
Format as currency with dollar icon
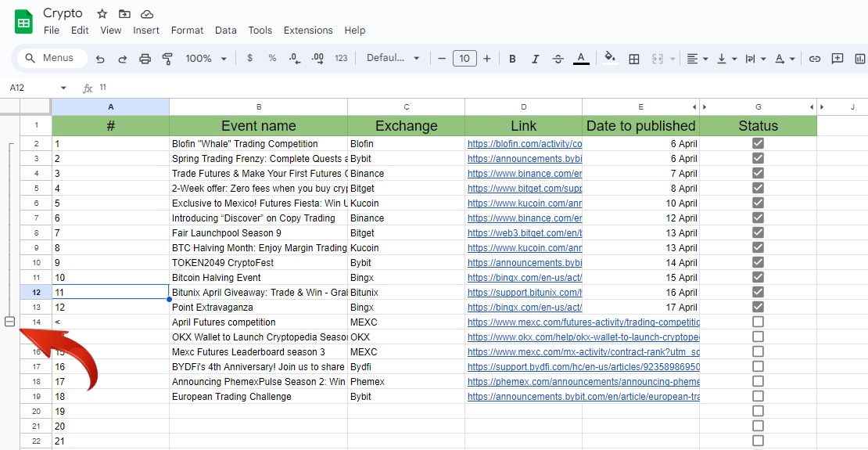pyautogui.click(x=249, y=58)
